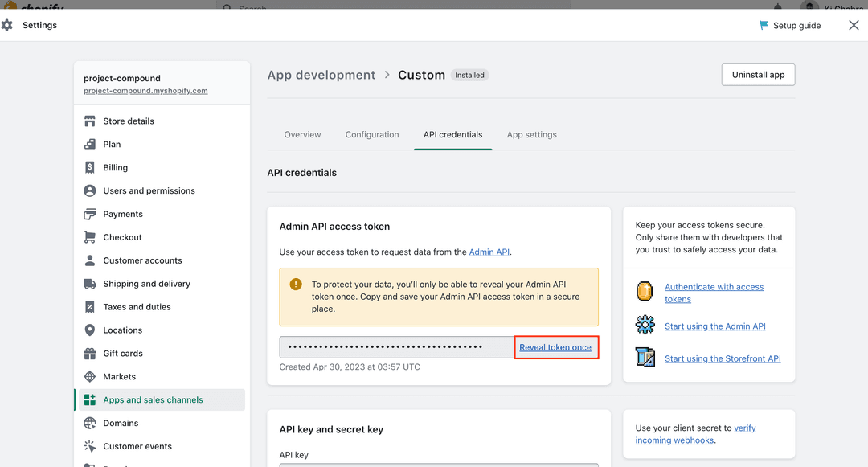Switch to the Overview tab
Screen dimensions: 868x467
(302, 134)
